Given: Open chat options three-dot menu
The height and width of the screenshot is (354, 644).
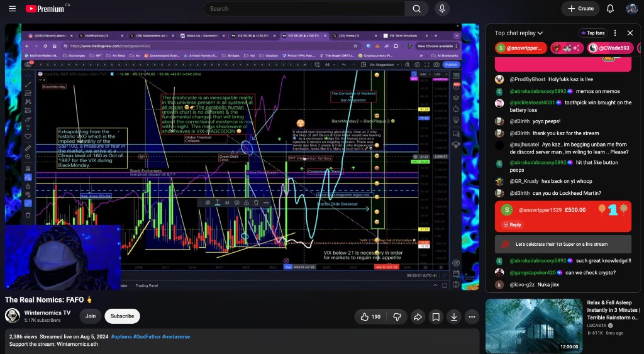Looking at the screenshot, I should pyautogui.click(x=615, y=33).
